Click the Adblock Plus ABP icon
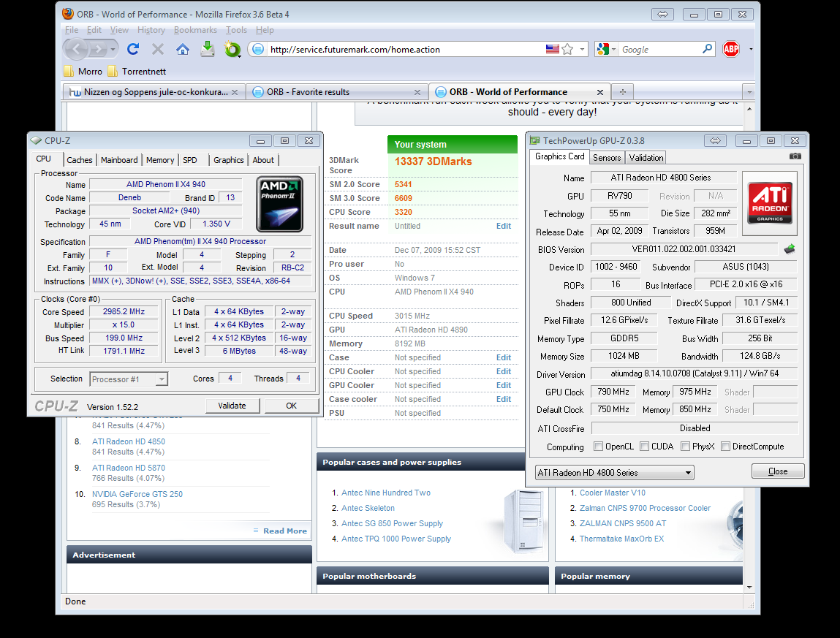 (731, 49)
